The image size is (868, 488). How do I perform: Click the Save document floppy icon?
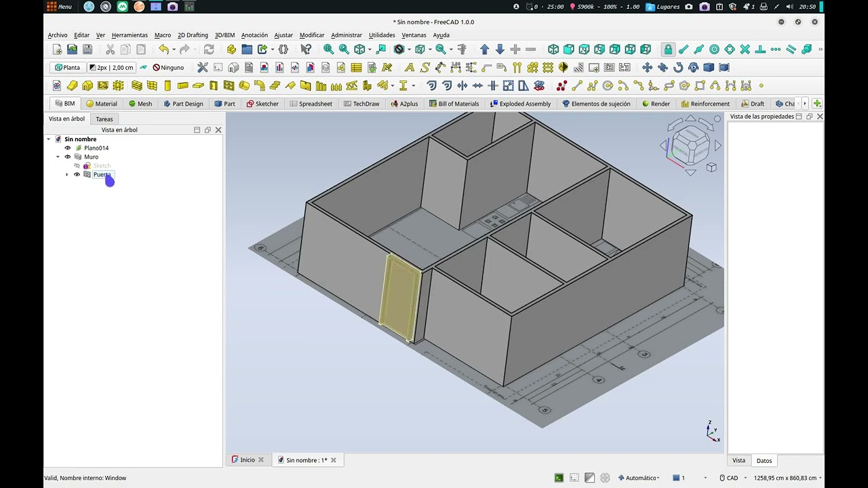click(x=87, y=49)
